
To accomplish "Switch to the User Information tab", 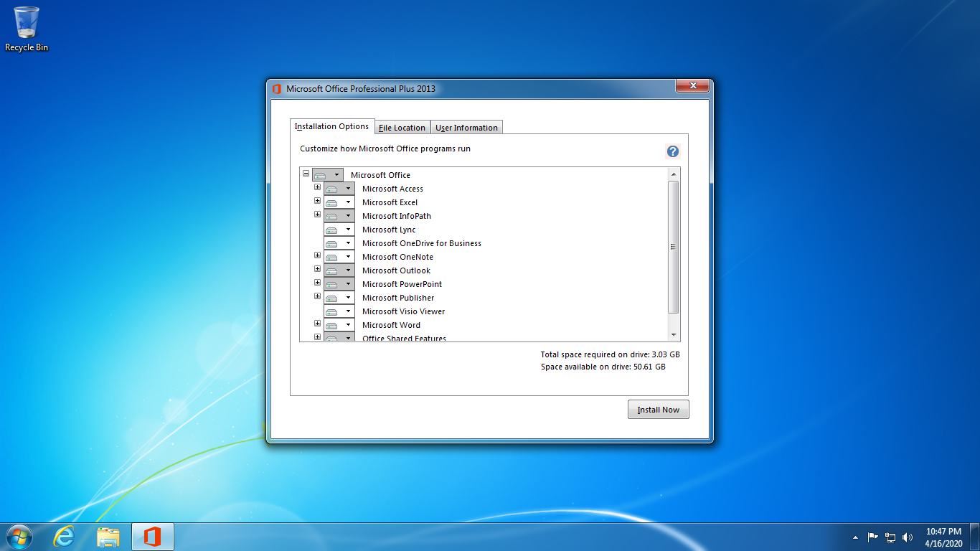I will tap(466, 128).
